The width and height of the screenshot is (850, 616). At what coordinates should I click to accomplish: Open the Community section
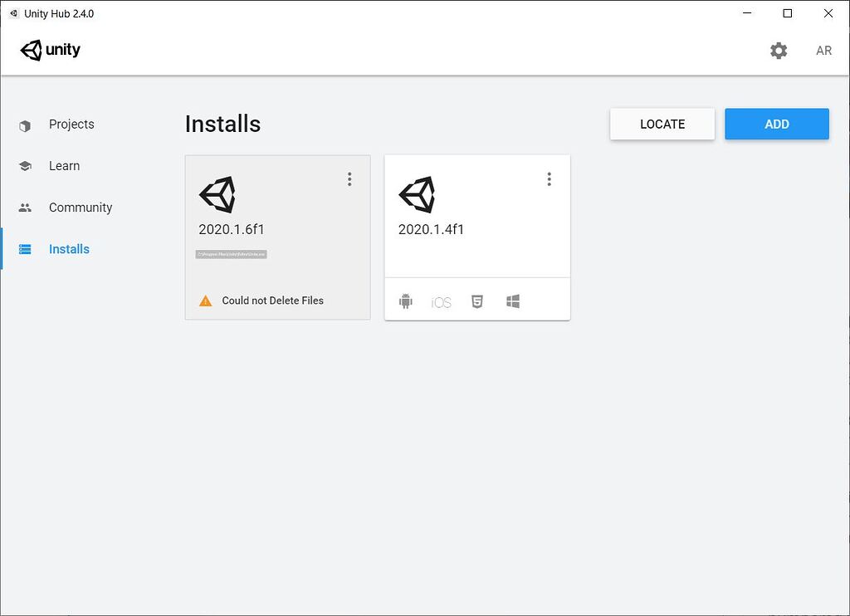(x=80, y=207)
